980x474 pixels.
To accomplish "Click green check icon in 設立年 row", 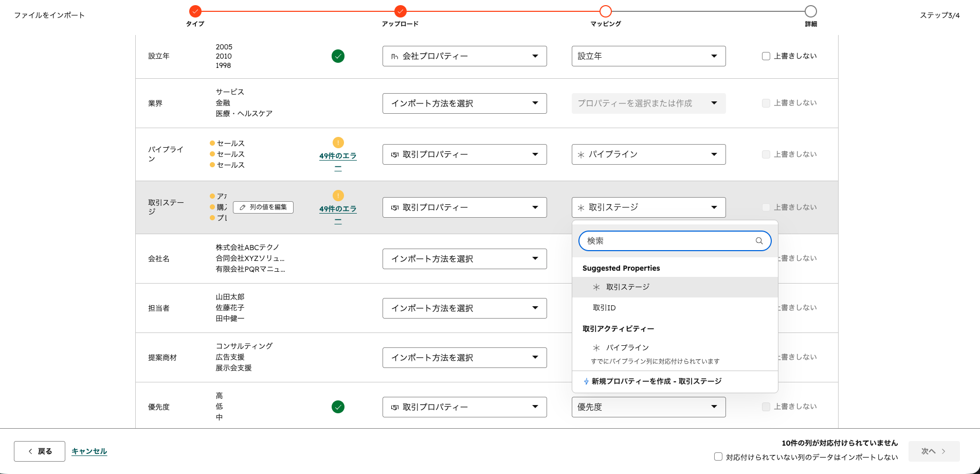I will coord(338,56).
